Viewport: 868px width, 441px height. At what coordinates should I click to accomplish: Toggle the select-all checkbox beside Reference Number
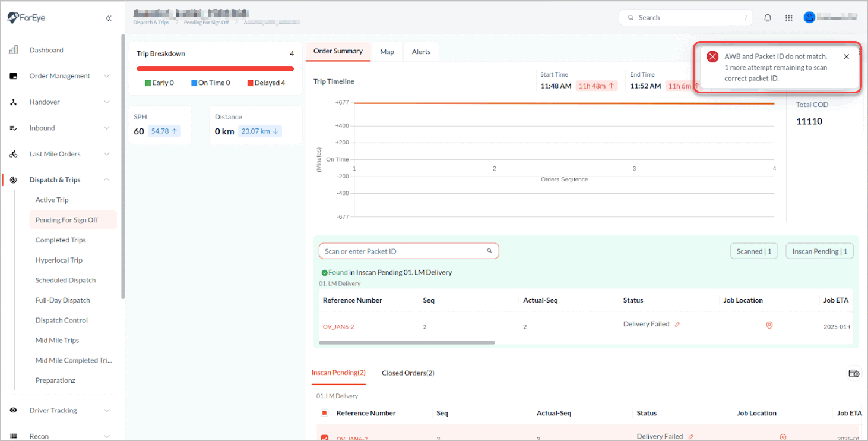(x=324, y=413)
